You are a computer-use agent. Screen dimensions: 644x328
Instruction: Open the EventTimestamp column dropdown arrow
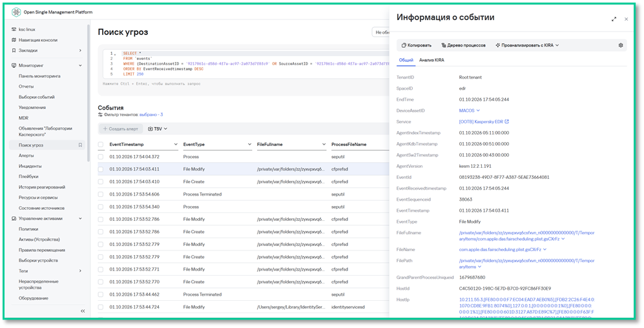(x=176, y=145)
